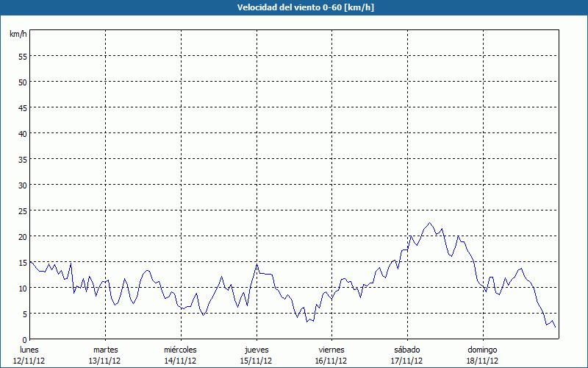Viewport: 588px width, 368px height.
Task: Click the 'miércoles' day label
Action: pos(180,350)
